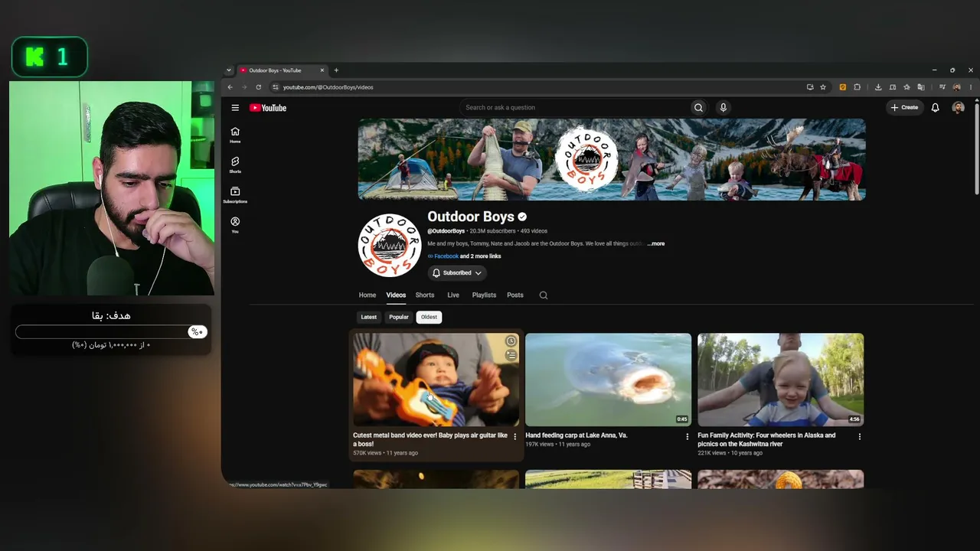Screen dimensions: 980x551
Task: Click the YouTube logo
Action: [268, 108]
